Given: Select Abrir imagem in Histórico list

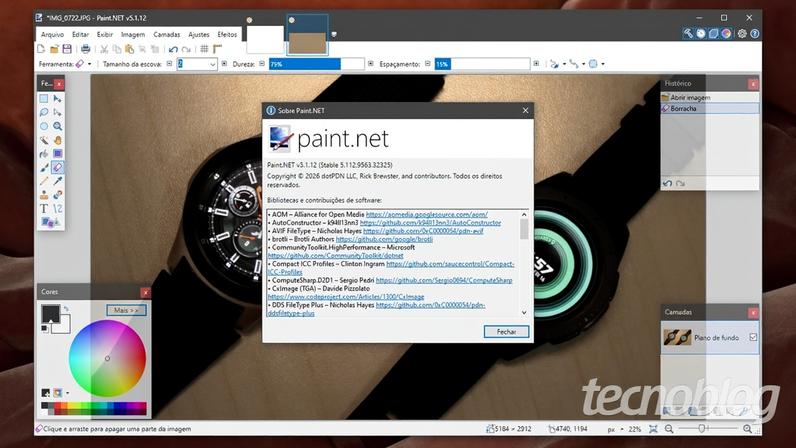Looking at the screenshot, I should tap(709, 97).
